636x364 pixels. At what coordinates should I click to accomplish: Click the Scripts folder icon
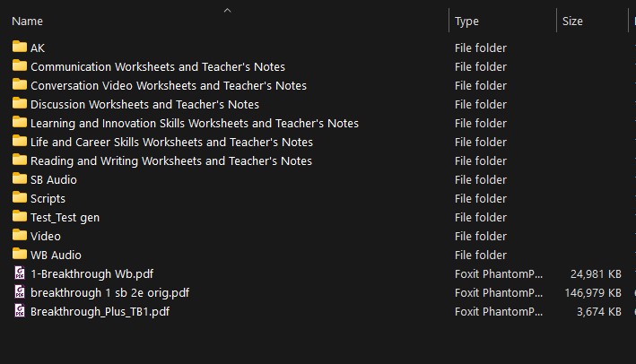click(x=20, y=198)
